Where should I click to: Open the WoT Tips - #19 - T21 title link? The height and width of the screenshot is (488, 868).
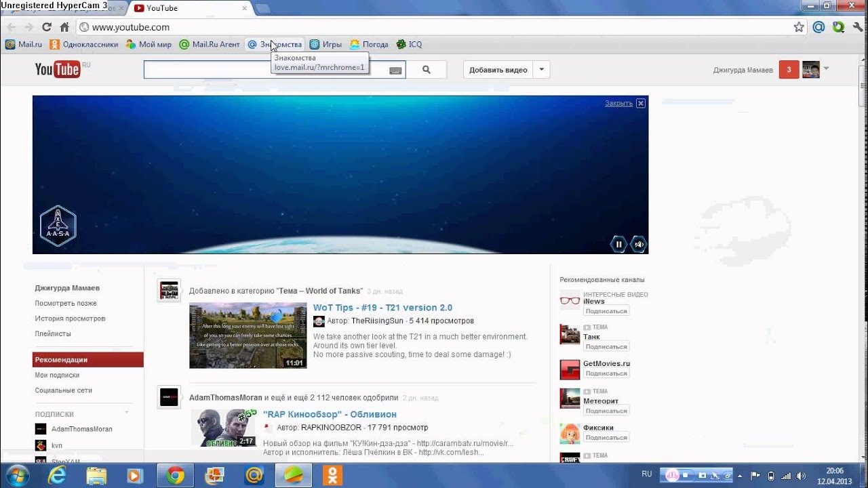click(x=382, y=308)
